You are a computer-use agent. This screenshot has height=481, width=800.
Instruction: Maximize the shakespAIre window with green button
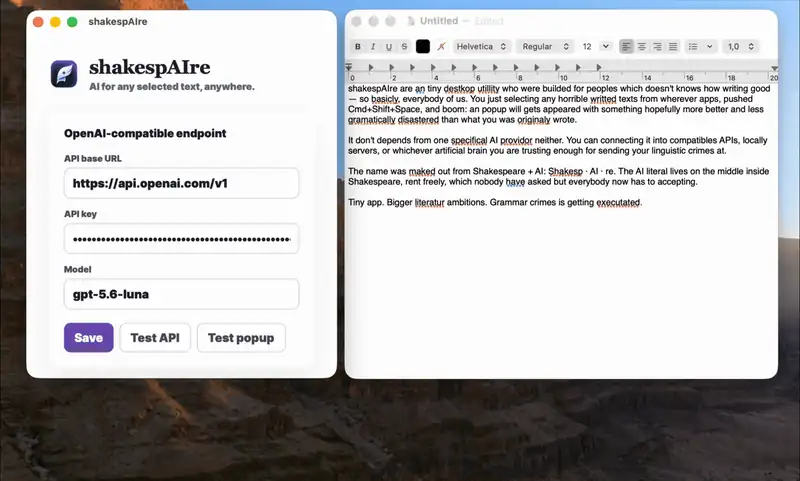tap(72, 22)
